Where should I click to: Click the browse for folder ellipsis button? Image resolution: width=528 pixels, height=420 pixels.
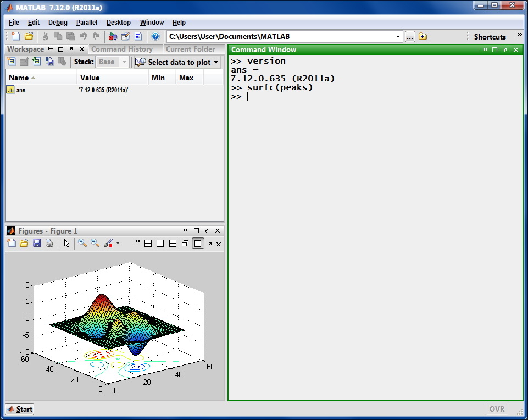(410, 37)
